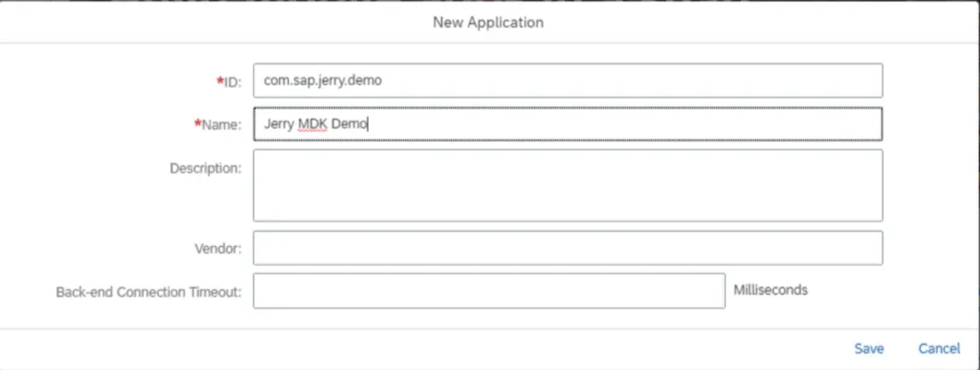Place cursor on the word Demo

click(350, 124)
